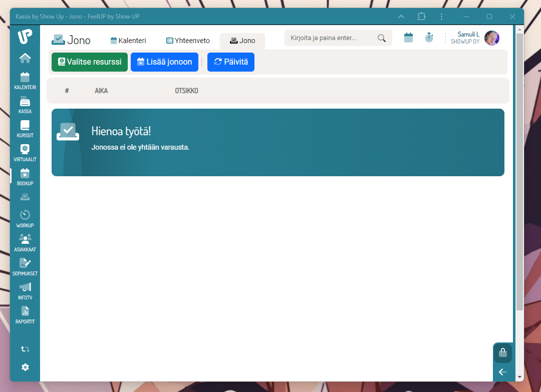Open the Home icon in sidebar
The height and width of the screenshot is (392, 541).
[25, 59]
